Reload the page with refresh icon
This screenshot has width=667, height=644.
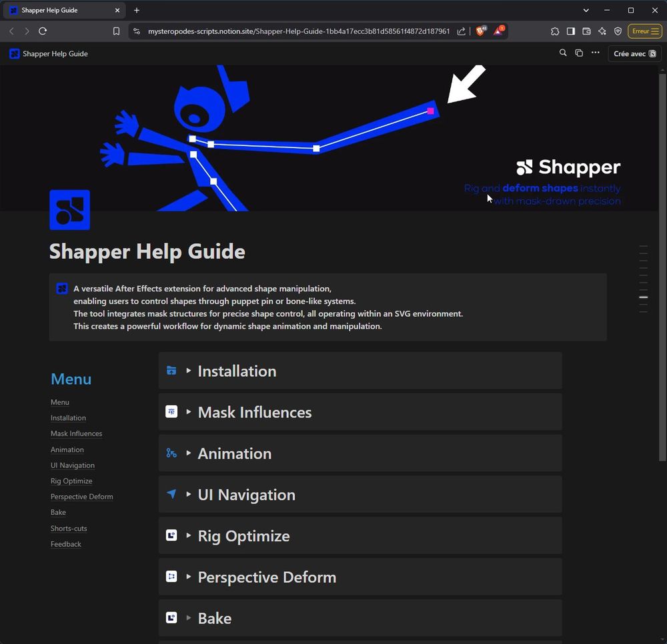pyautogui.click(x=43, y=31)
